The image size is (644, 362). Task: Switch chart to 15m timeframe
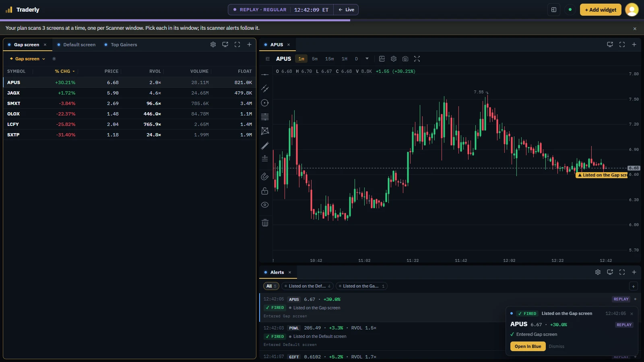point(330,59)
